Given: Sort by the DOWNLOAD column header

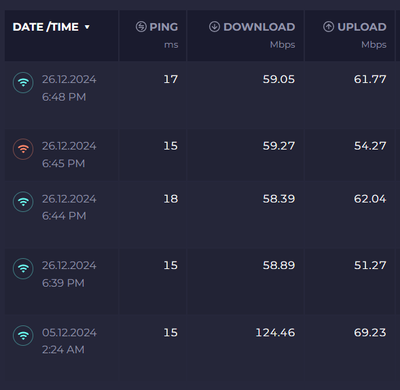Looking at the screenshot, I should click(x=259, y=27).
